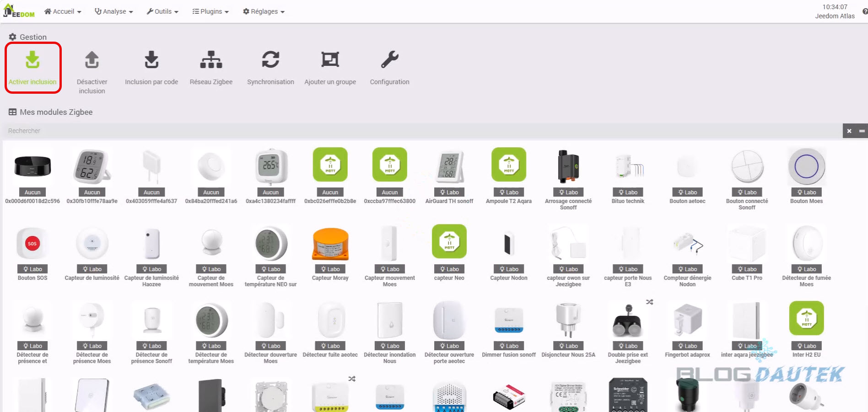Open the Configuration wrench icon
This screenshot has width=868, height=412.
389,59
